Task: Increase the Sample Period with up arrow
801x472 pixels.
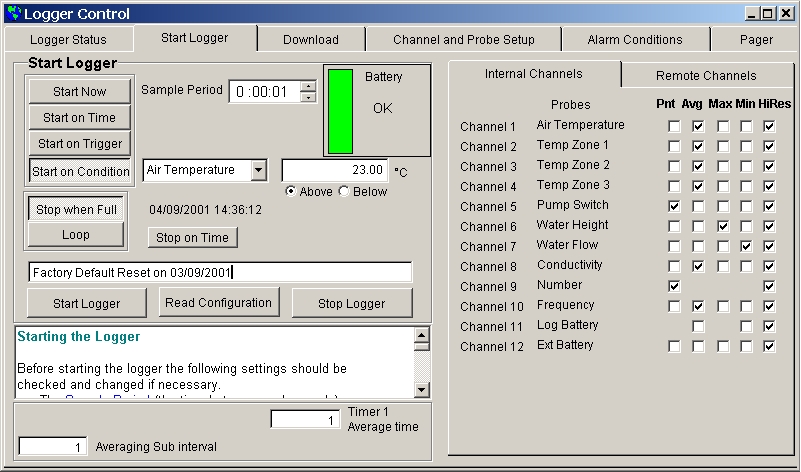Action: coord(308,87)
